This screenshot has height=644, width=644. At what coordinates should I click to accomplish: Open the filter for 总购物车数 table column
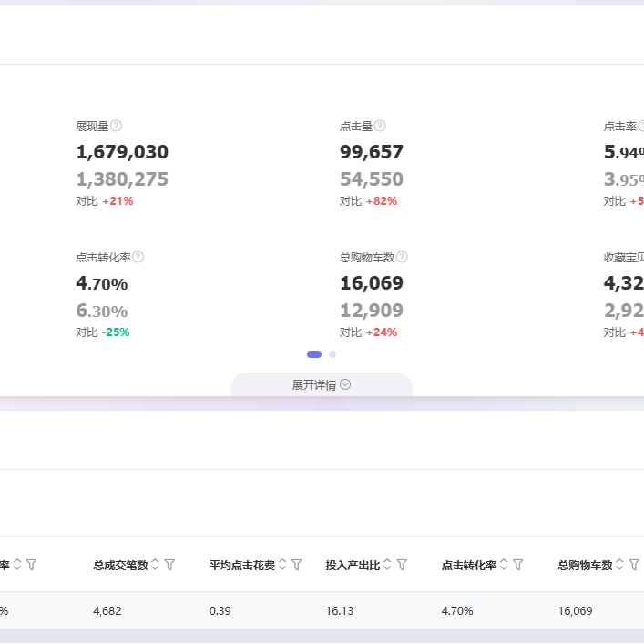pos(634,565)
